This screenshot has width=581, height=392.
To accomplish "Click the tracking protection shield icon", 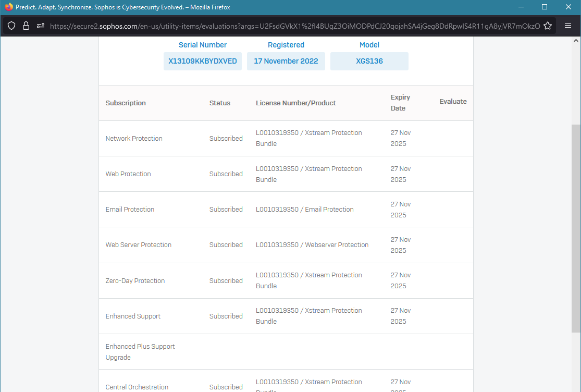I will coord(11,26).
